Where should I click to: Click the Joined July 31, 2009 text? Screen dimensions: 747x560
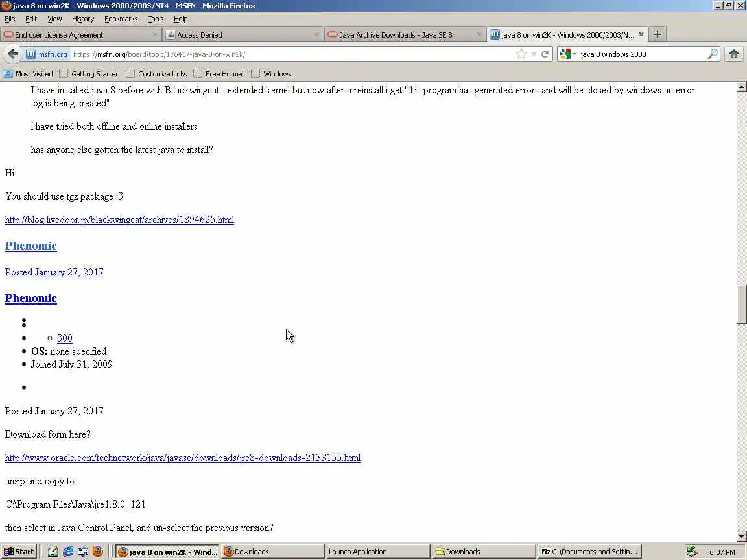72,364
